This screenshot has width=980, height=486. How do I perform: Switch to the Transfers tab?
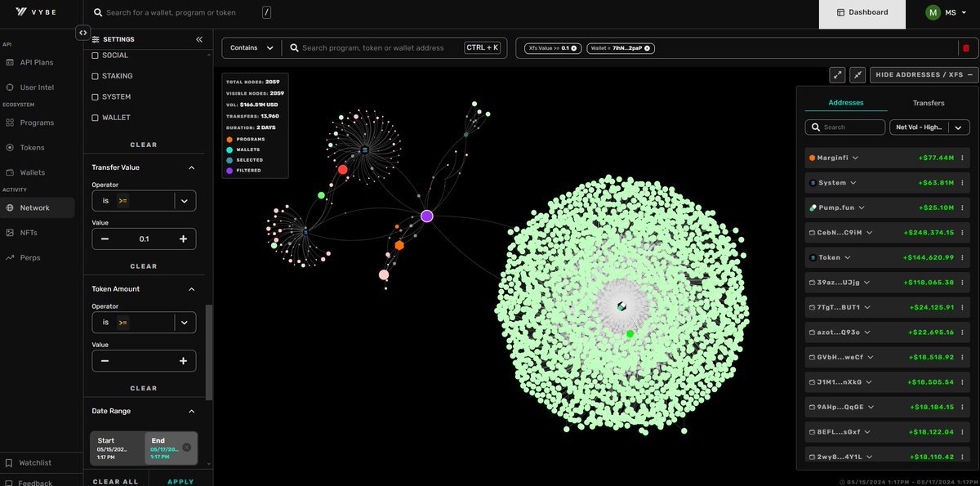pos(929,103)
